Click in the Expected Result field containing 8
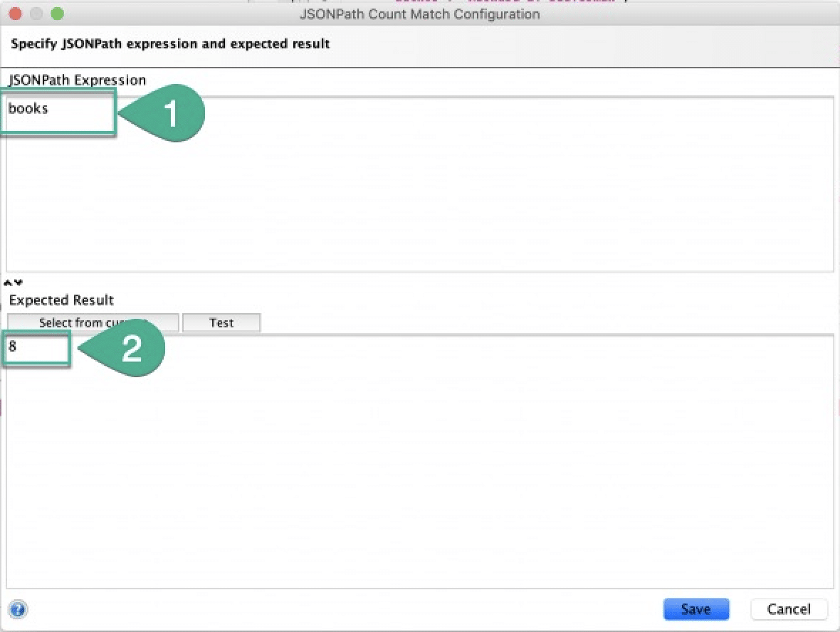 (419, 461)
